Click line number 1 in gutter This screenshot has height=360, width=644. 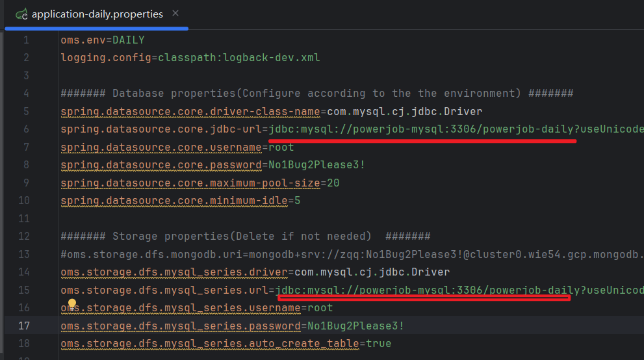26,40
